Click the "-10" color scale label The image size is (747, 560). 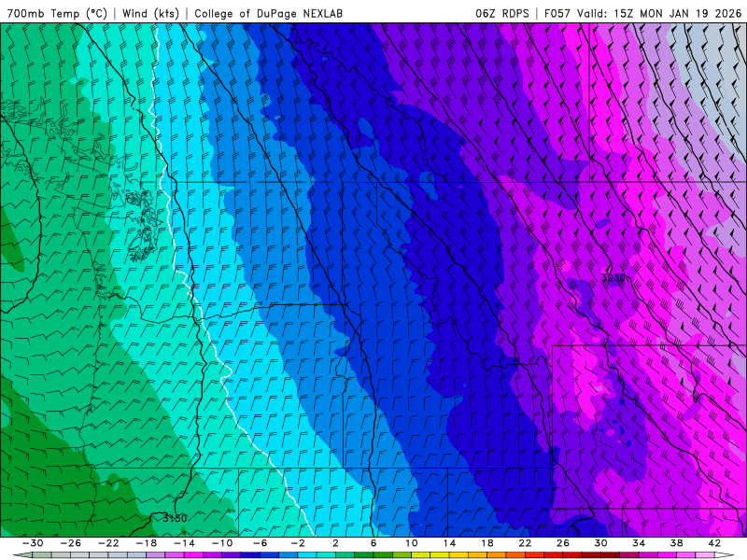[222, 543]
